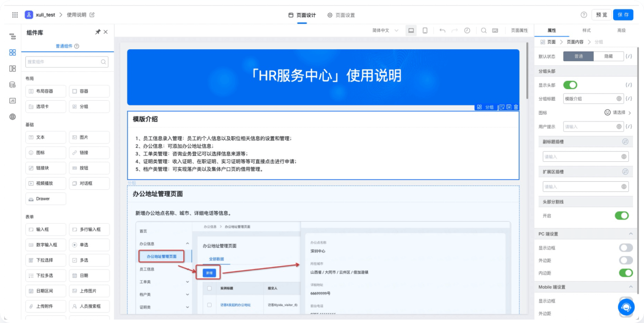Delete the selected group via trash icon
This screenshot has width=644, height=323.
click(516, 107)
